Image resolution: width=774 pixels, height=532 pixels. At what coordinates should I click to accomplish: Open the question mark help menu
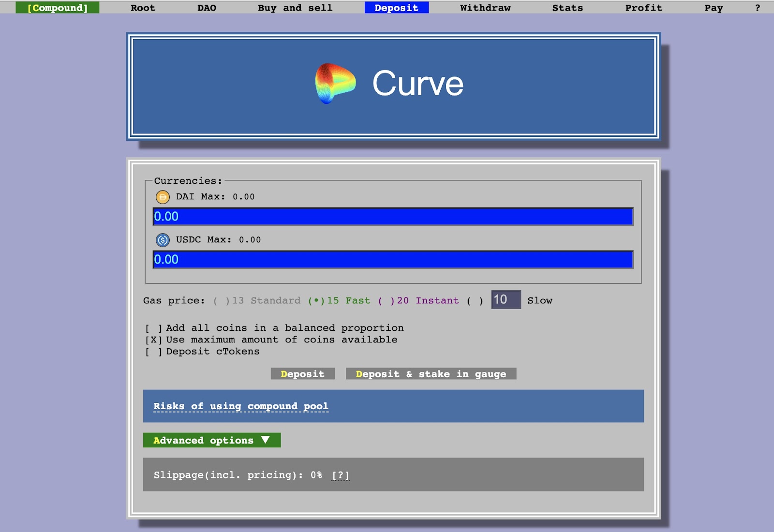click(x=758, y=8)
